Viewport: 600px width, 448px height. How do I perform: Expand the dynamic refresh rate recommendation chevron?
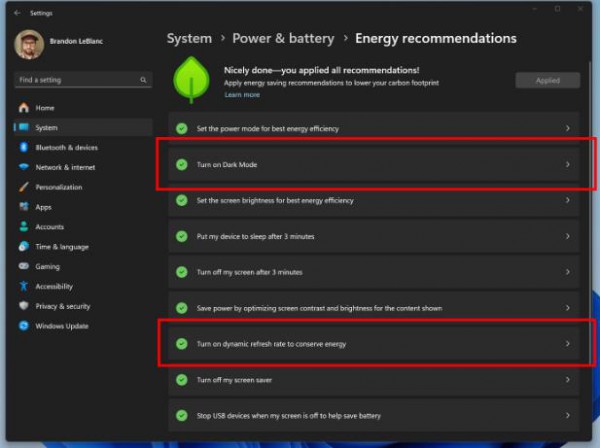pyautogui.click(x=567, y=344)
